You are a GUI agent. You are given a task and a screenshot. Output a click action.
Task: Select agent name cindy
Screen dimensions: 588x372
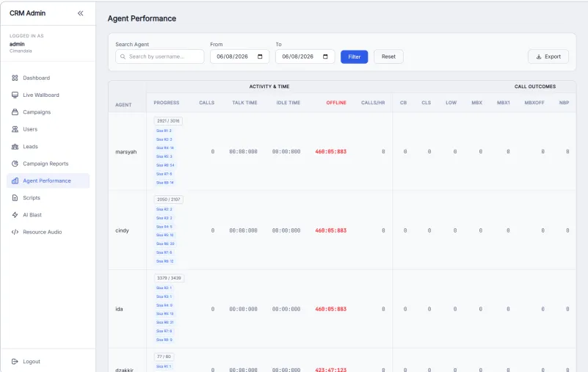coord(123,230)
